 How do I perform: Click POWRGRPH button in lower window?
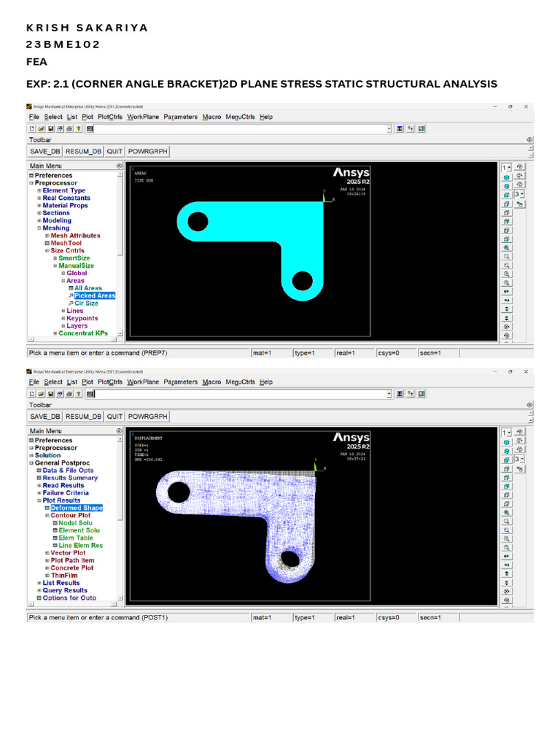tap(147, 417)
